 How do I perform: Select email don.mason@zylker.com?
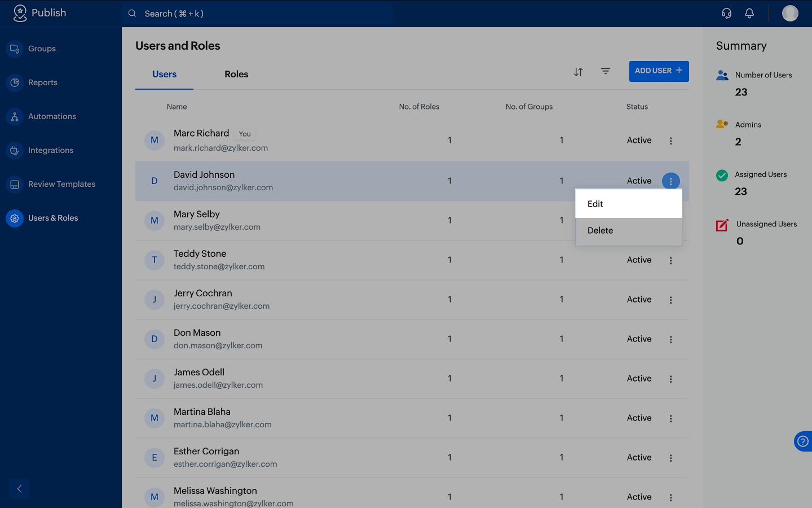tap(218, 345)
